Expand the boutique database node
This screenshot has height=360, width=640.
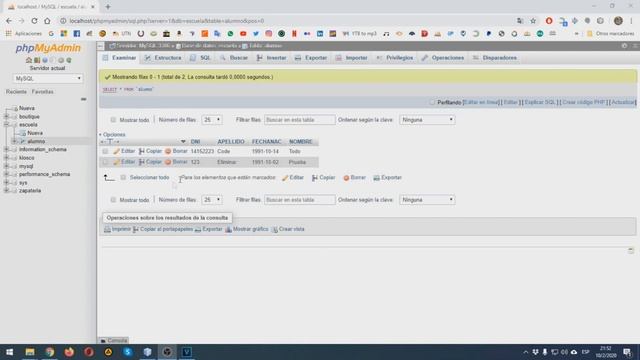point(6,117)
